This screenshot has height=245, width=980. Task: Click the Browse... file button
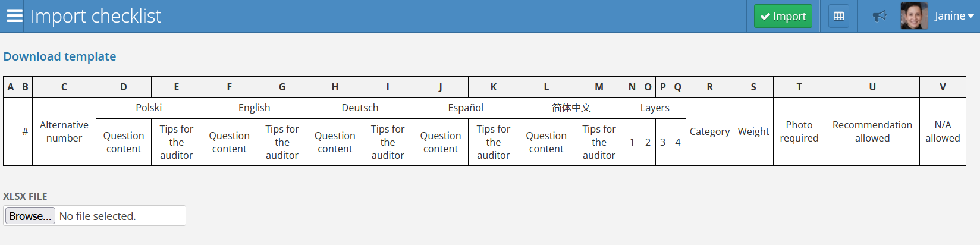[30, 216]
